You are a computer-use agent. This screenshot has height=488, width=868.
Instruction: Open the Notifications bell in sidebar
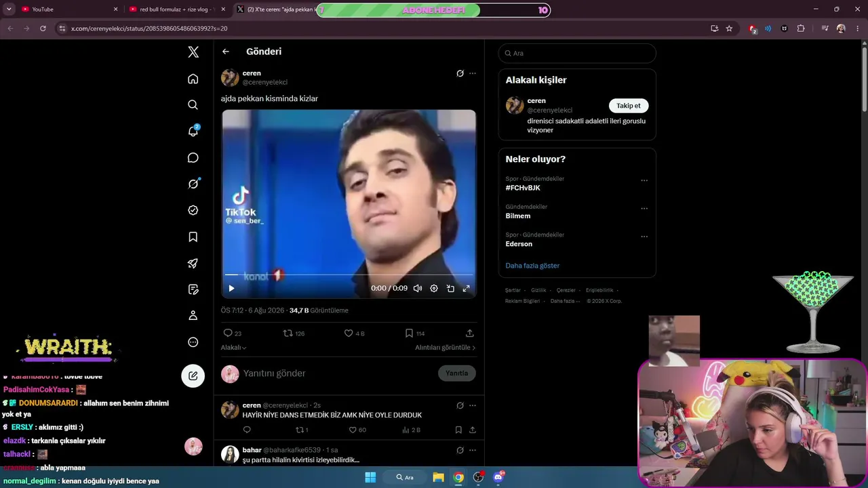click(193, 131)
